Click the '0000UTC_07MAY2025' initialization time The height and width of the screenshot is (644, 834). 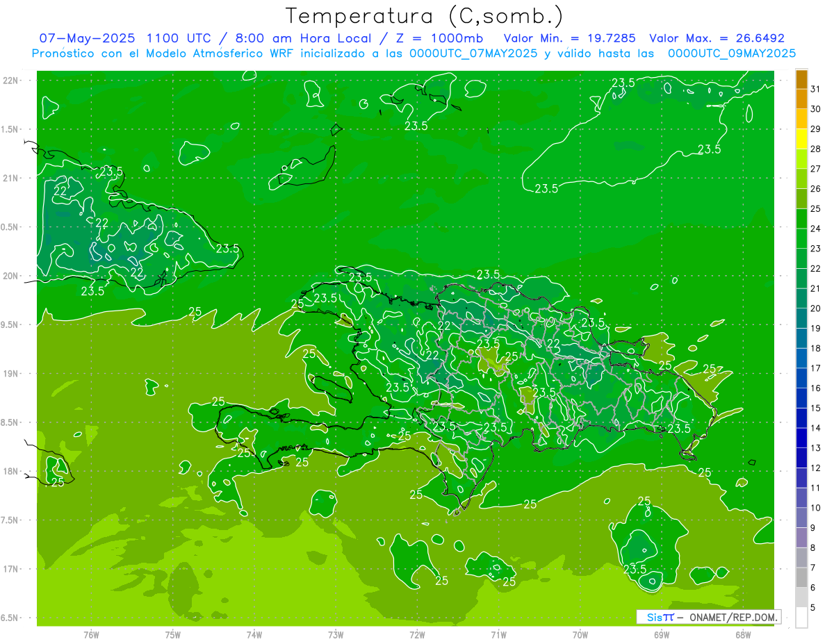473,53
